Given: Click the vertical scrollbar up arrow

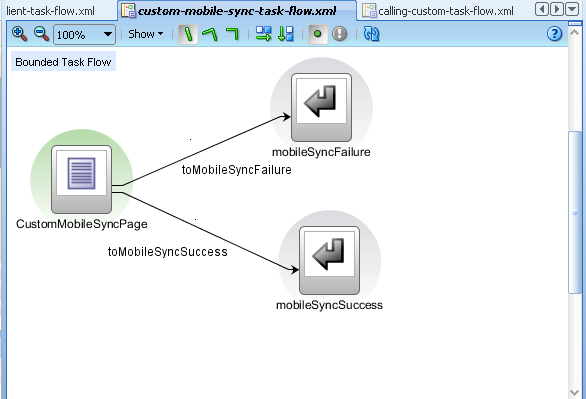Looking at the screenshot, I should coord(574,32).
